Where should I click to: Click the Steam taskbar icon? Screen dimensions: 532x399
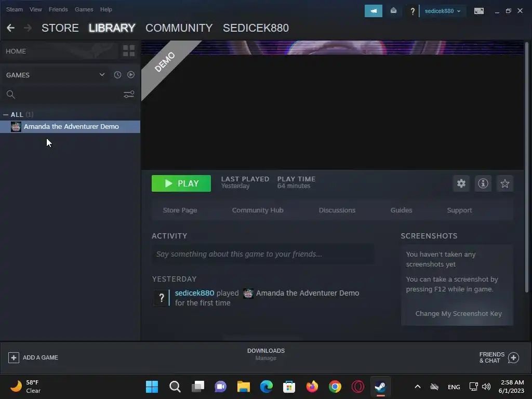pyautogui.click(x=380, y=387)
